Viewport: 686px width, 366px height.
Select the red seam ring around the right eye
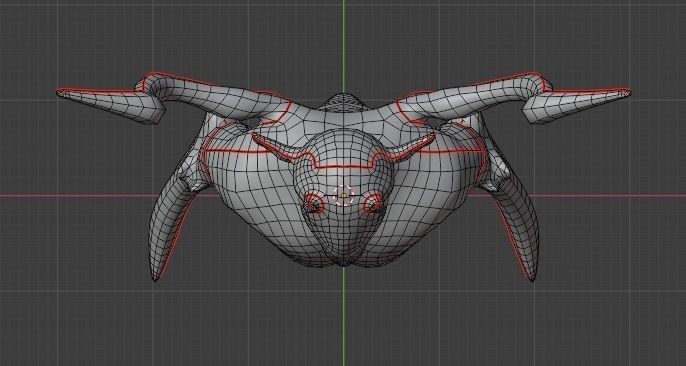point(372,203)
